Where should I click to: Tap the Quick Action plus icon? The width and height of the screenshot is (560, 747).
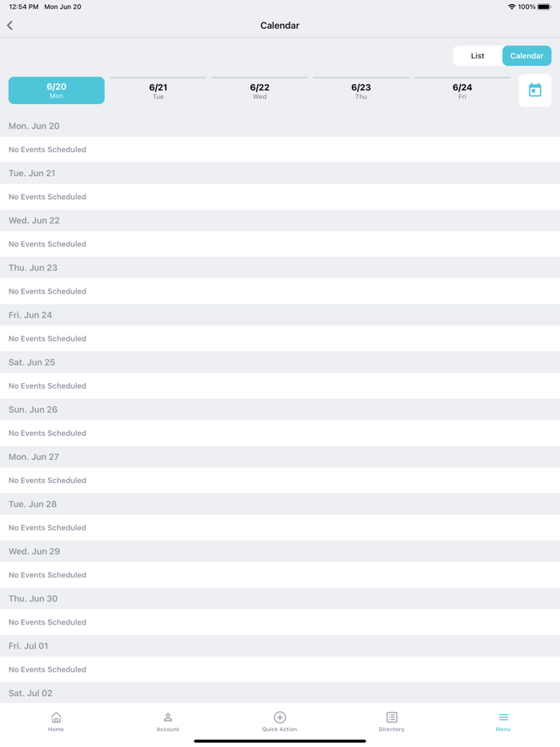(280, 717)
